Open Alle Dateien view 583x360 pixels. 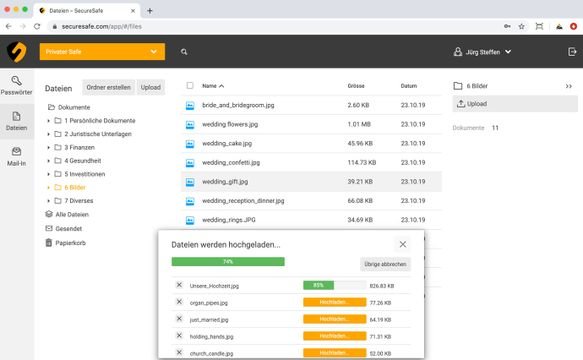pyautogui.click(x=67, y=215)
